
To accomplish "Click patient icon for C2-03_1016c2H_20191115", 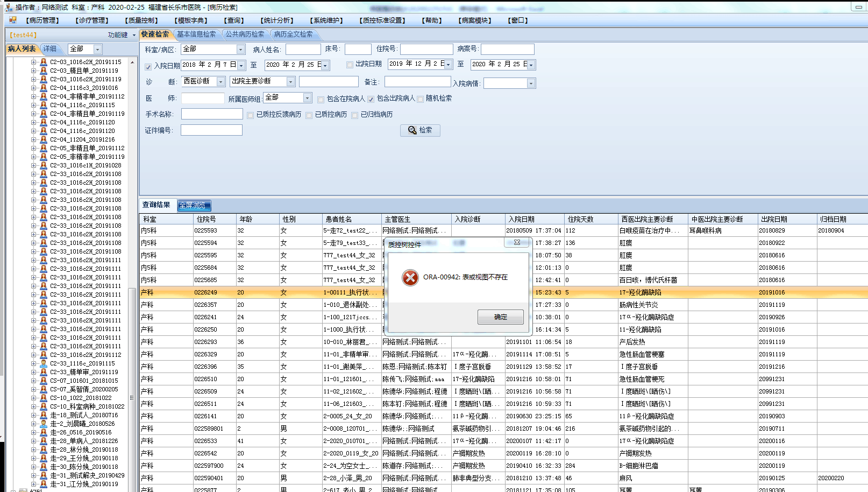I will point(44,62).
